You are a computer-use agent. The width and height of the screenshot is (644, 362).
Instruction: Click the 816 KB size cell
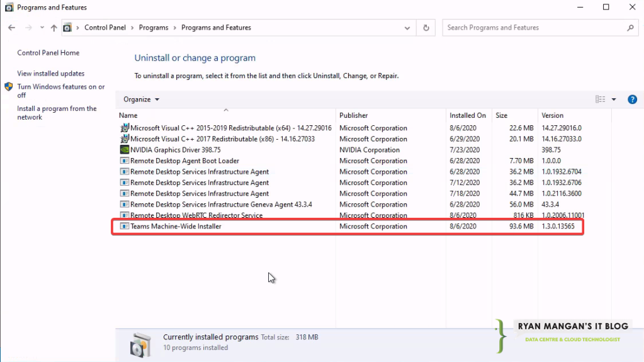pos(523,215)
